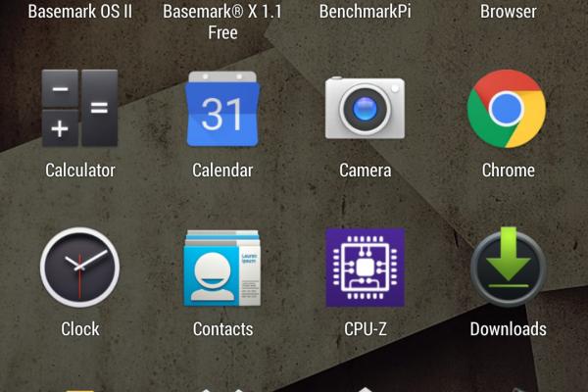Viewport: 588px width, 392px height.
Task: Tap the Chrome text label
Action: pos(508,171)
